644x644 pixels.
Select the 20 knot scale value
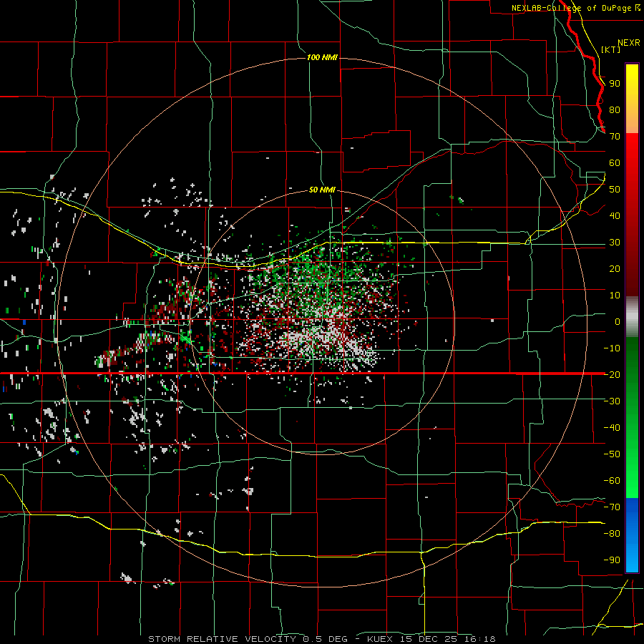615,268
